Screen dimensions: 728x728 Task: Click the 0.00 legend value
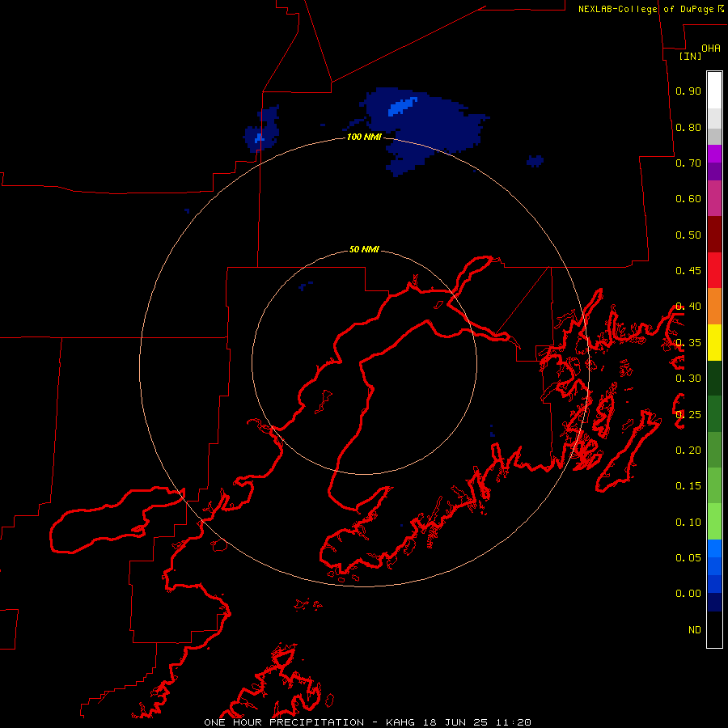tap(688, 594)
